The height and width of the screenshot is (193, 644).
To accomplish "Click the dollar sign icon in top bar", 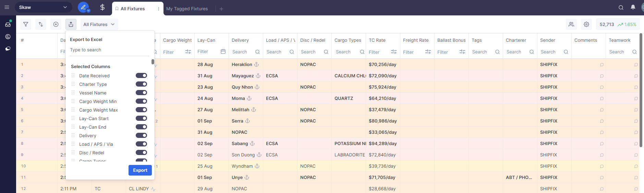I will click(102, 7).
